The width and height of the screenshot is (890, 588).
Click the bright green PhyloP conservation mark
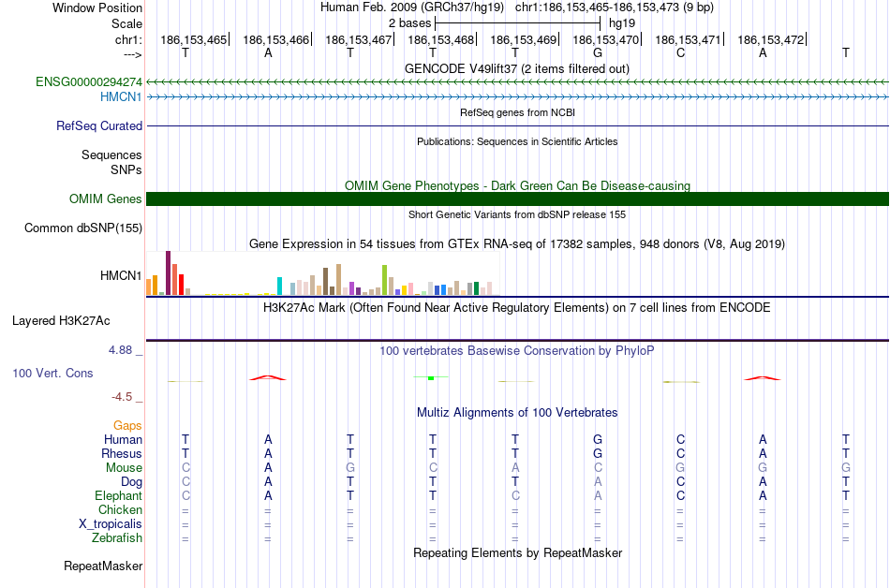[x=431, y=377]
